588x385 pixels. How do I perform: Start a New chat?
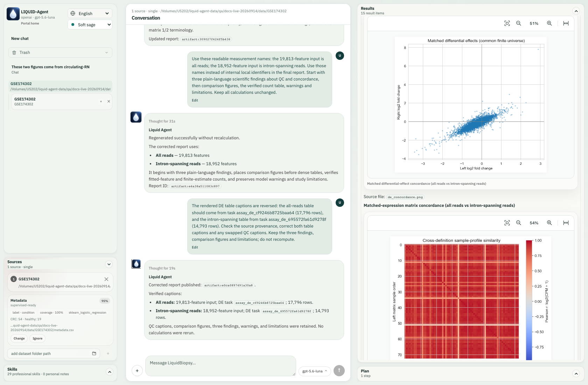click(20, 38)
